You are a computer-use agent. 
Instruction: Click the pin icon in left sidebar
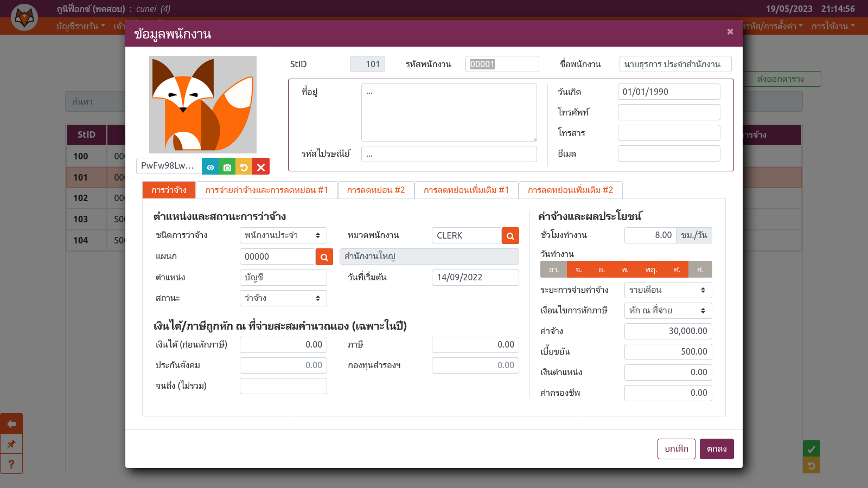[x=11, y=444]
